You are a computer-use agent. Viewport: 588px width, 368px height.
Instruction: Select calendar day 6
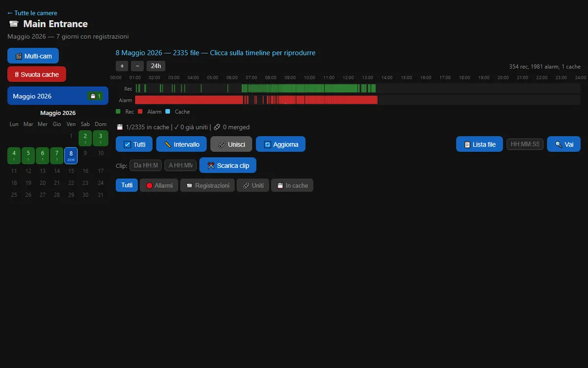(43, 155)
